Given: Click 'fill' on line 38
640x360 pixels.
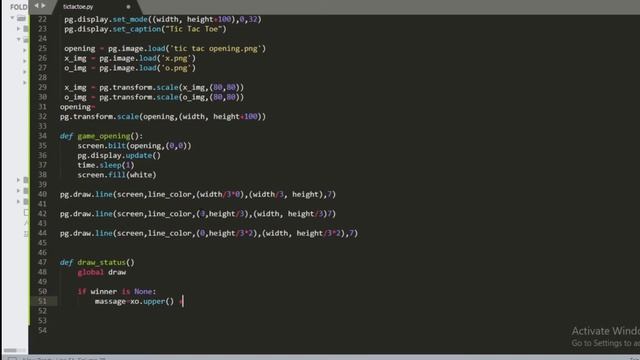Looking at the screenshot, I should (117, 175).
